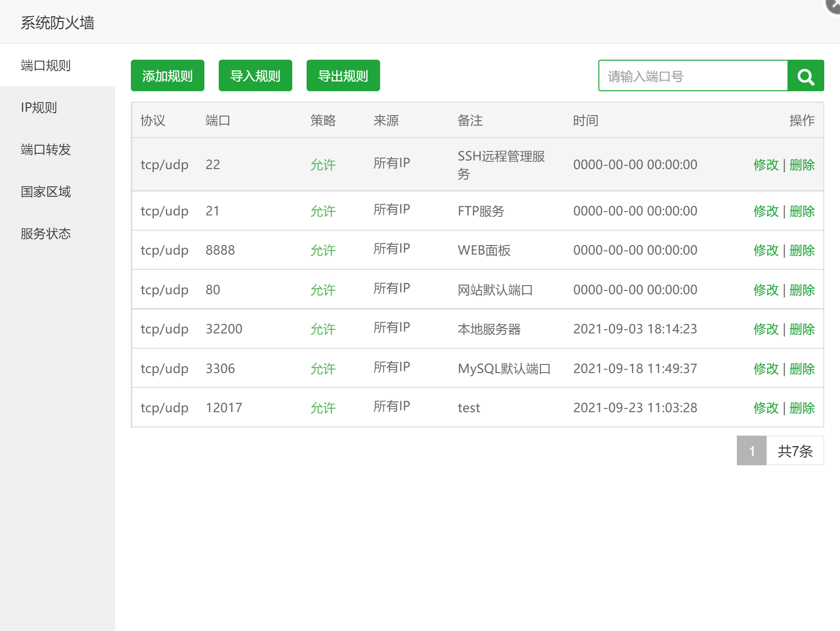The width and height of the screenshot is (840, 631).
Task: Modify the port 22 SSH rule
Action: (x=766, y=165)
